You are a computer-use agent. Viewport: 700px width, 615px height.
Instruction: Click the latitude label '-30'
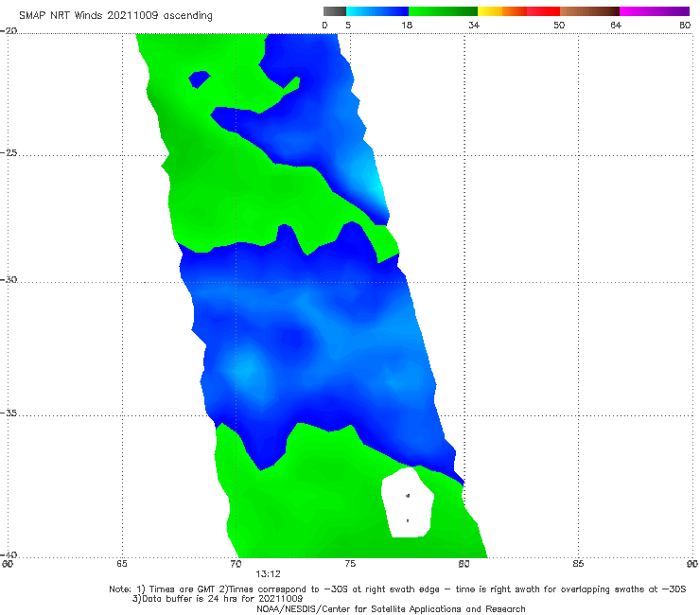tap(9, 279)
